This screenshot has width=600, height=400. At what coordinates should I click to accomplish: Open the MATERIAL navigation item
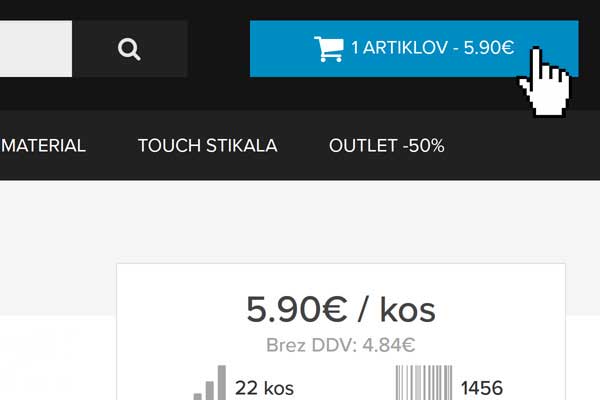[x=43, y=146]
